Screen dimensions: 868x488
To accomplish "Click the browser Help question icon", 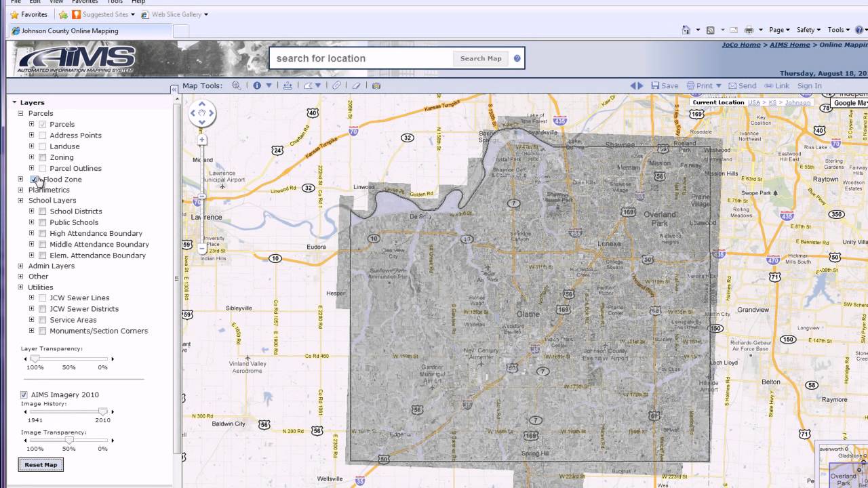I will tap(859, 30).
